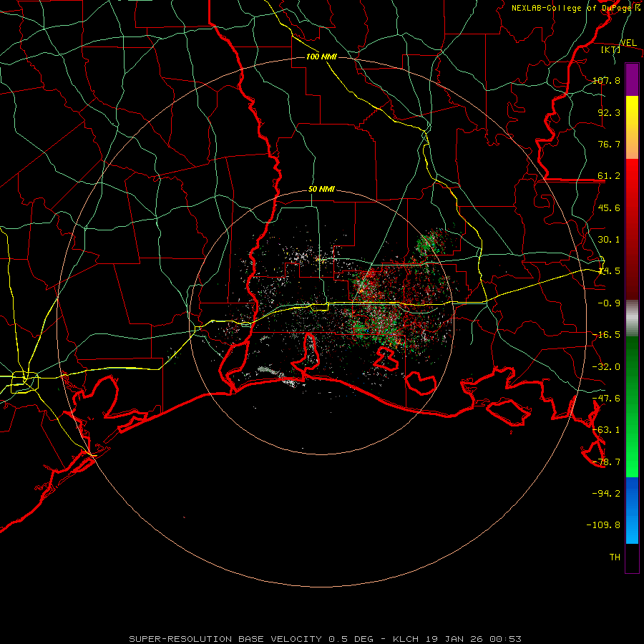Click the 100 NMI range ring label
Screen dimensions: 644x644
(x=321, y=57)
